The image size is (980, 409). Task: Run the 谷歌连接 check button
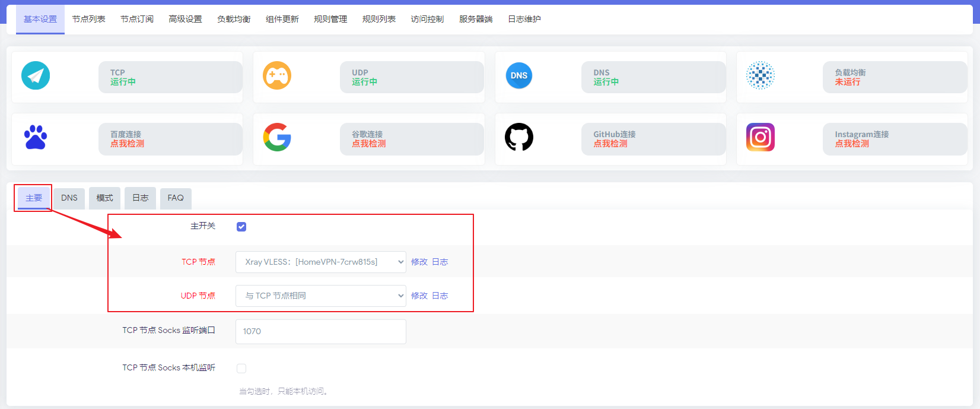(x=368, y=144)
